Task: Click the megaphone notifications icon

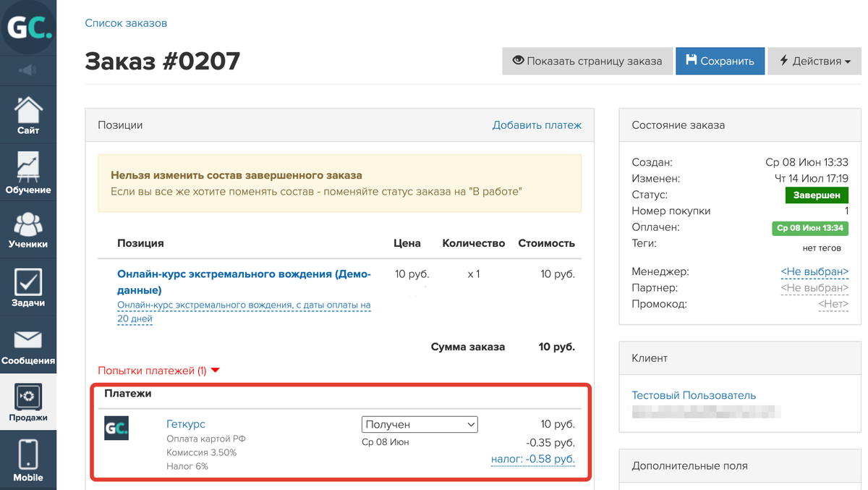Action: (x=27, y=70)
